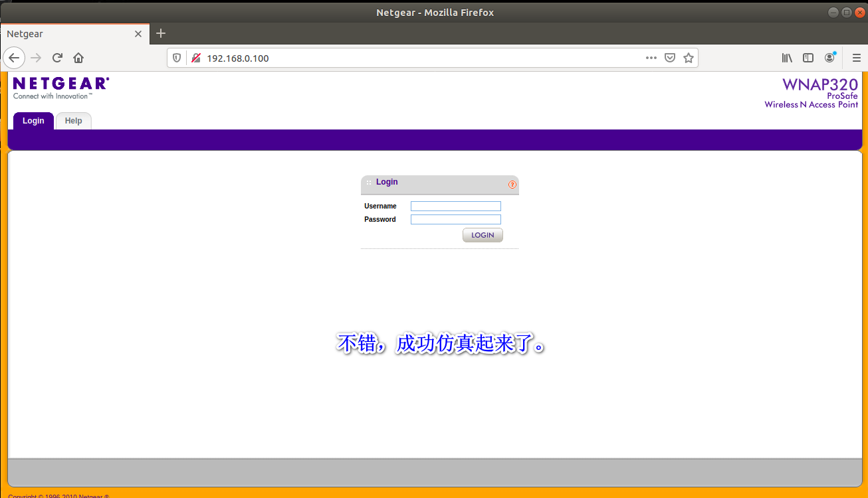Open Library bookmarks and history icon
This screenshot has width=868, height=498.
pos(787,58)
